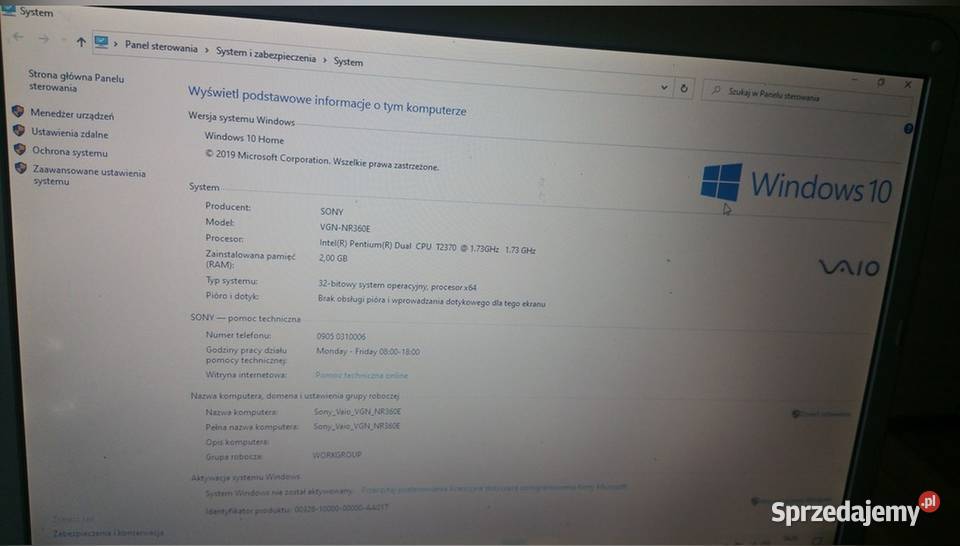Select the product ID value
The image size is (960, 546).
click(x=341, y=508)
